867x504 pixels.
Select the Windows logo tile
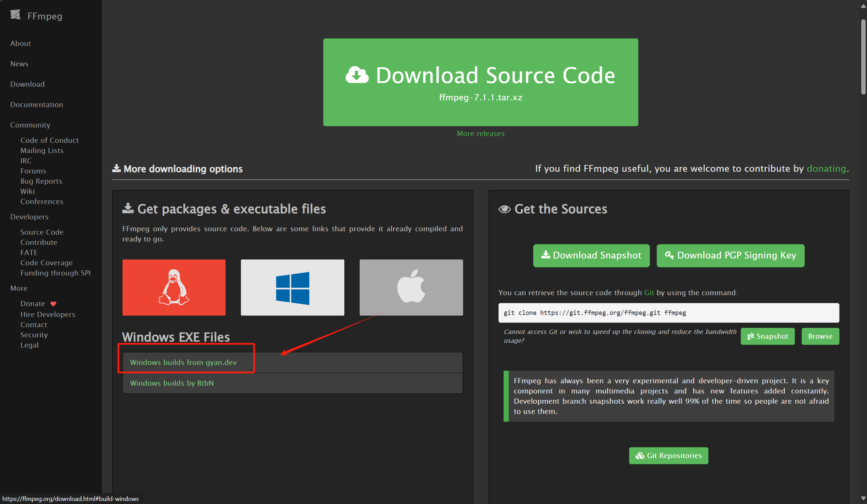pos(292,287)
